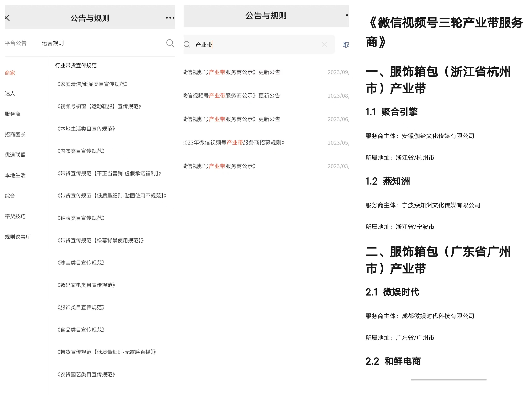The height and width of the screenshot is (399, 532).
Task: Click the 《微信视频号三轮产业带服务商》 title
Action: pos(444,32)
